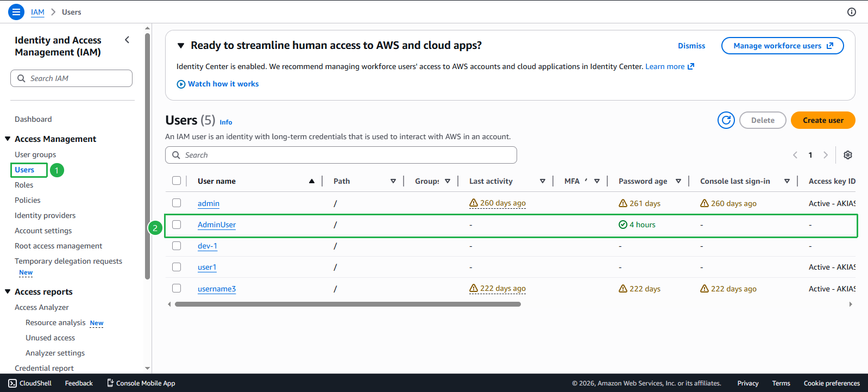
Task: Go to next page of users
Action: point(826,155)
